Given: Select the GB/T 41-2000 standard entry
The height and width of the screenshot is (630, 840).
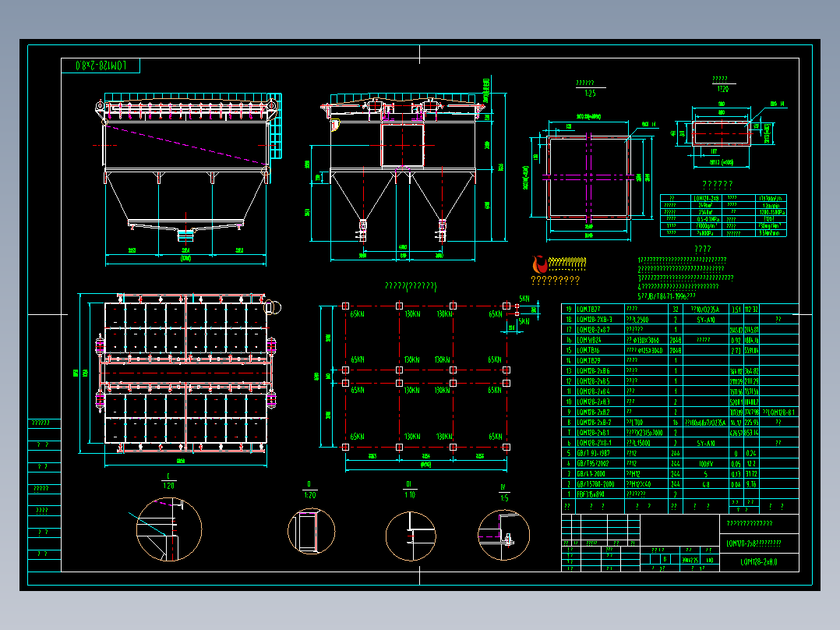Looking at the screenshot, I should pos(591,473).
